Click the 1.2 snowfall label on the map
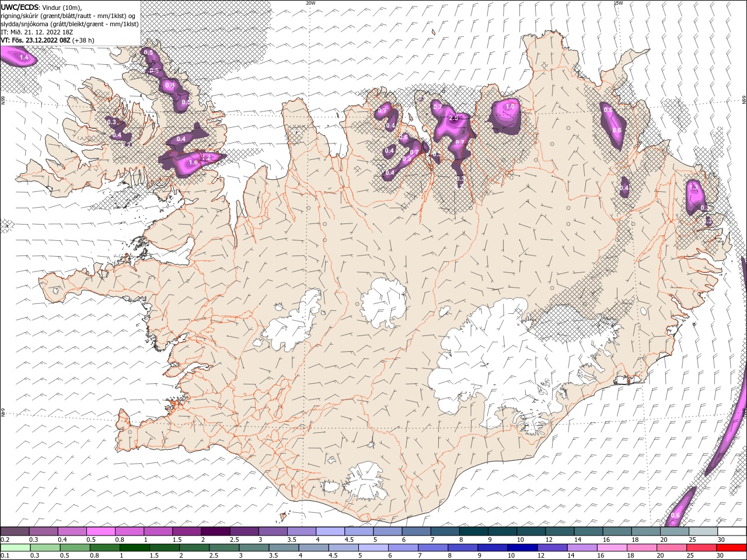The height and width of the screenshot is (560, 747). 205,157
